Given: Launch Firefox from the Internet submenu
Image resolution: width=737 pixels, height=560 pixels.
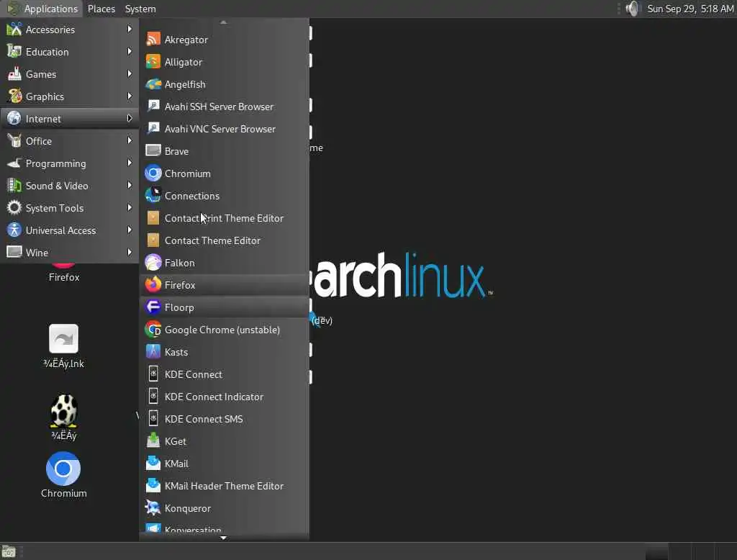Looking at the screenshot, I should click(225, 285).
